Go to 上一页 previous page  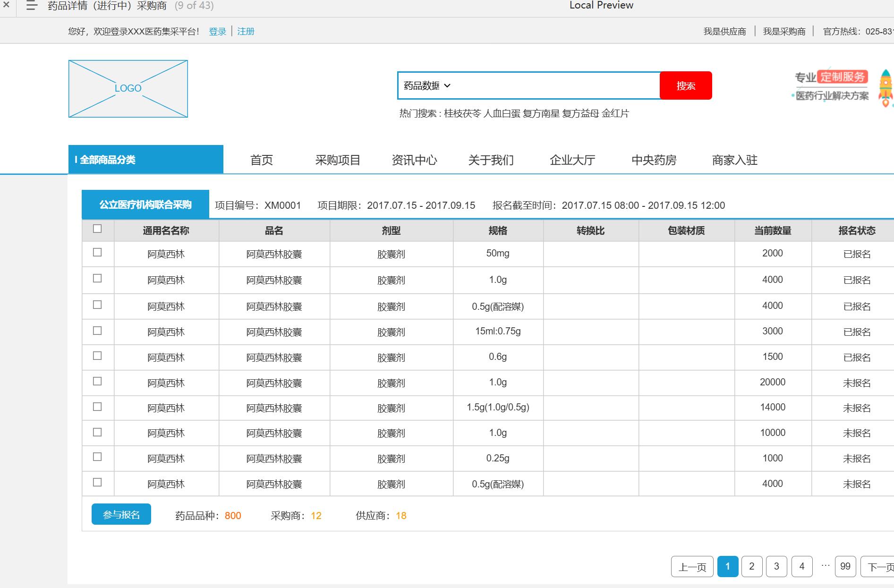(x=692, y=567)
